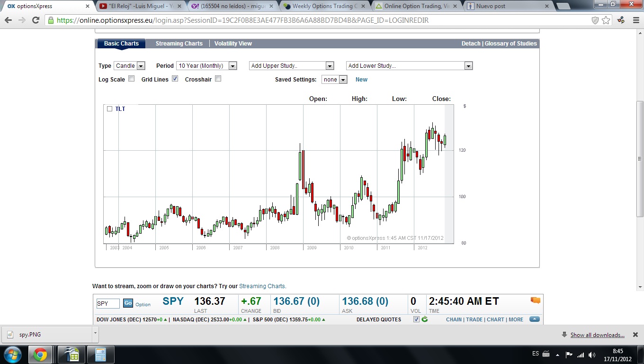Click the volume speaker tray icon
Image resolution: width=644 pixels, height=364 pixels.
tap(592, 355)
